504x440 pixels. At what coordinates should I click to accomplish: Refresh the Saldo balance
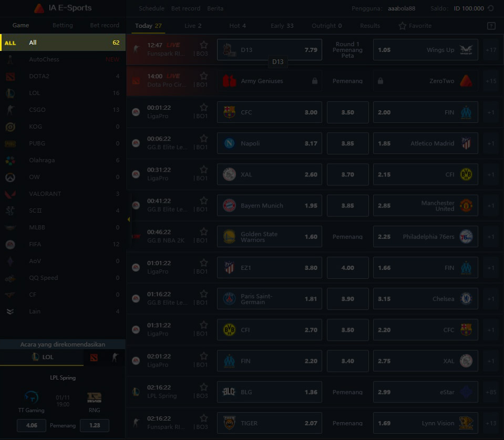[491, 8]
